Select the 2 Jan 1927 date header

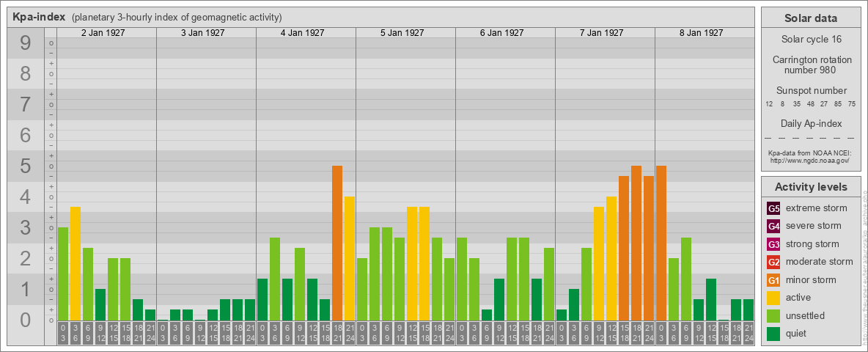click(103, 33)
